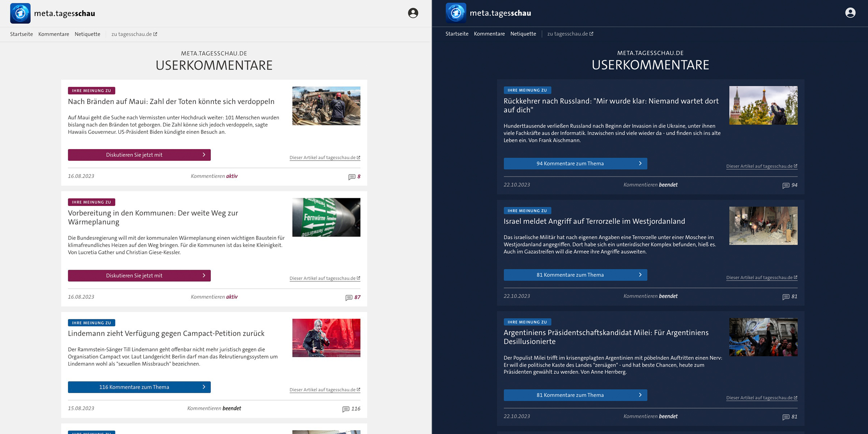Click the external link icon after 'zu tagesschau.de' in the light nav
868x434 pixels.
(x=155, y=34)
